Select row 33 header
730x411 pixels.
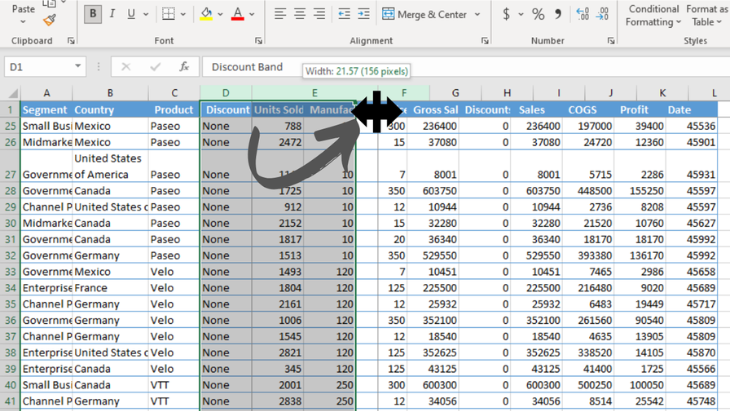pyautogui.click(x=10, y=272)
